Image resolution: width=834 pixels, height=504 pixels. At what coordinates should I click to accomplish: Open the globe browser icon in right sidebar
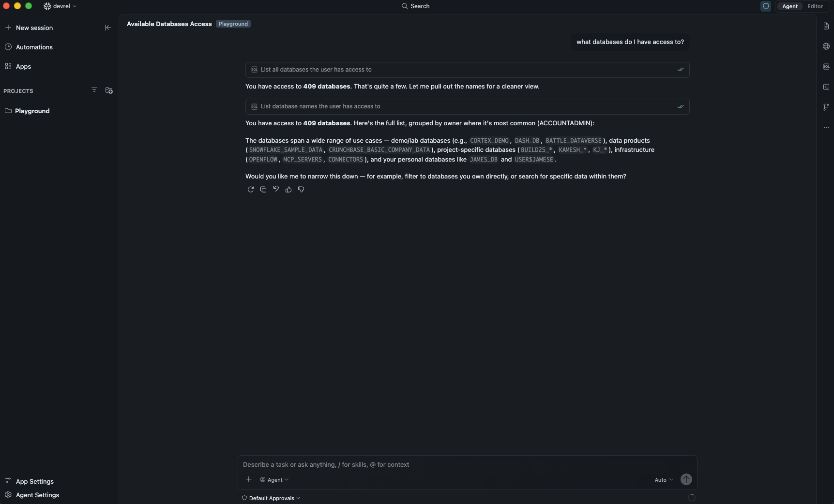pos(826,46)
